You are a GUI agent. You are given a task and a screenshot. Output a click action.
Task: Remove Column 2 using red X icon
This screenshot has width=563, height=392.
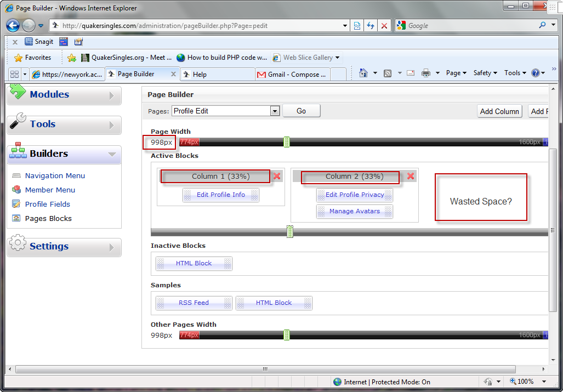coord(411,176)
